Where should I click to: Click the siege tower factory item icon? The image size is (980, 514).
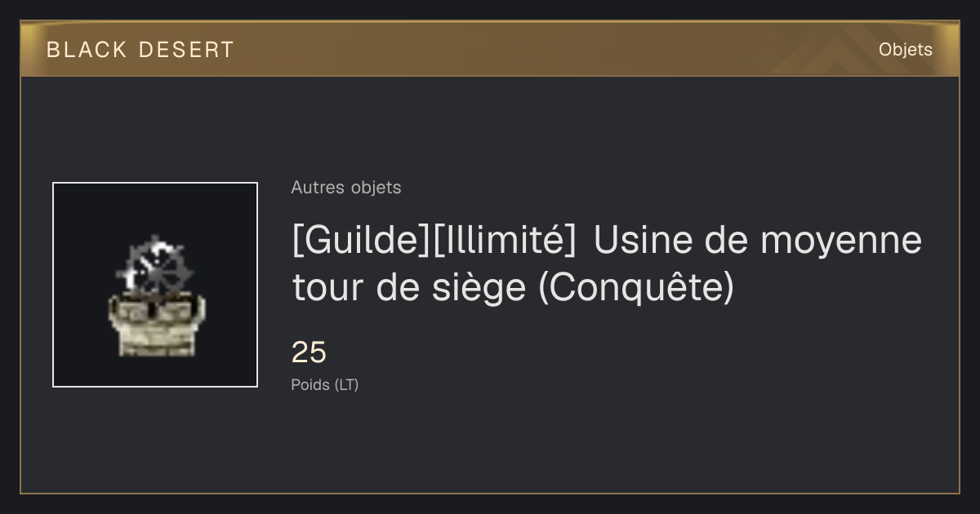click(x=155, y=297)
